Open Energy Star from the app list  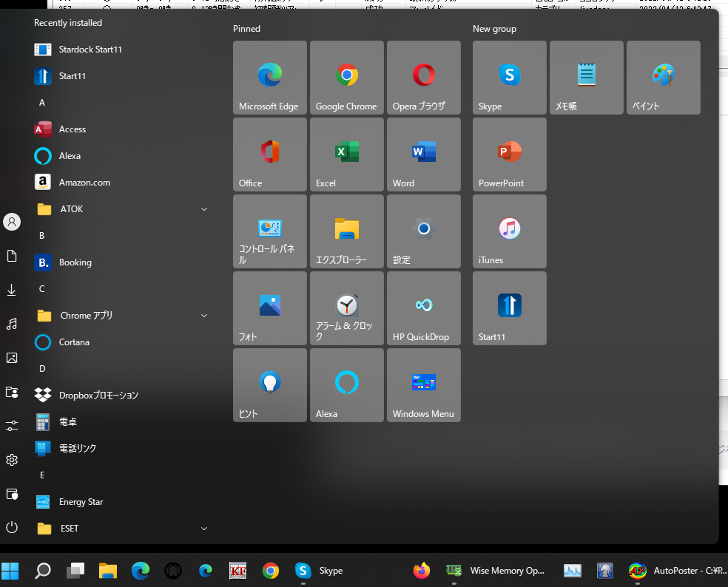coord(121,502)
